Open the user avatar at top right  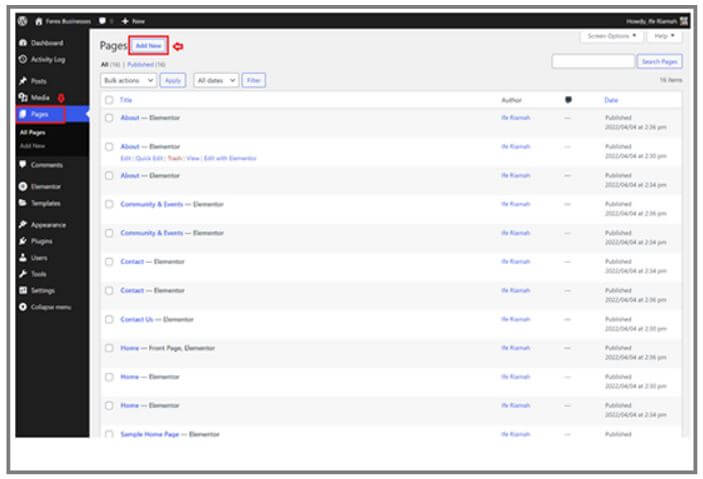[684, 21]
